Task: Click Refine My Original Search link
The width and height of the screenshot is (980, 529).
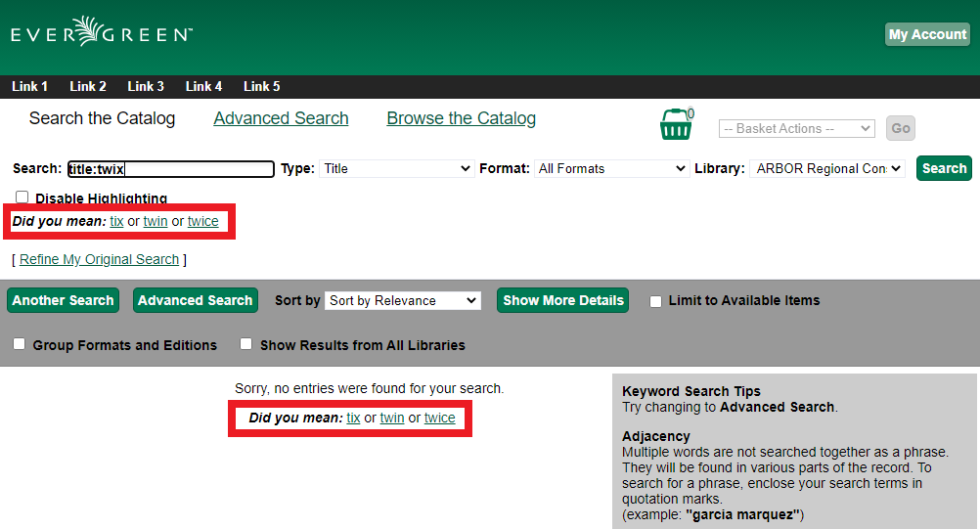Action: (x=99, y=259)
